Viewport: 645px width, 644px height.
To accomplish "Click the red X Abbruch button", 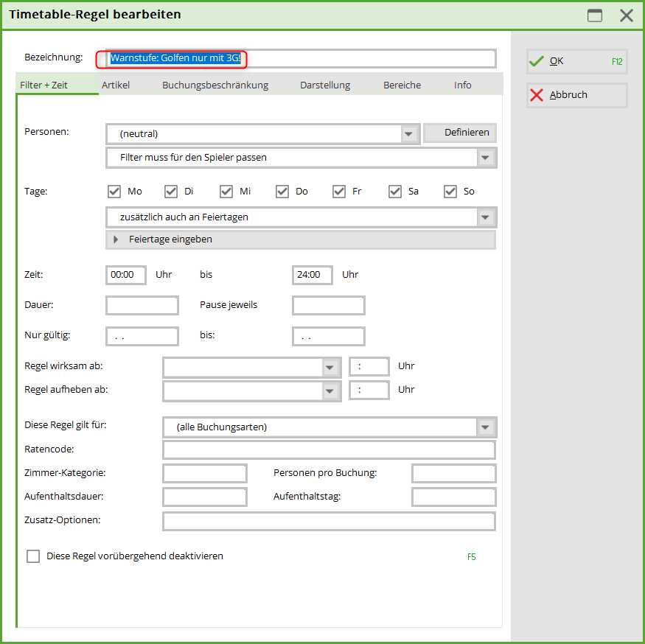I will 576,95.
